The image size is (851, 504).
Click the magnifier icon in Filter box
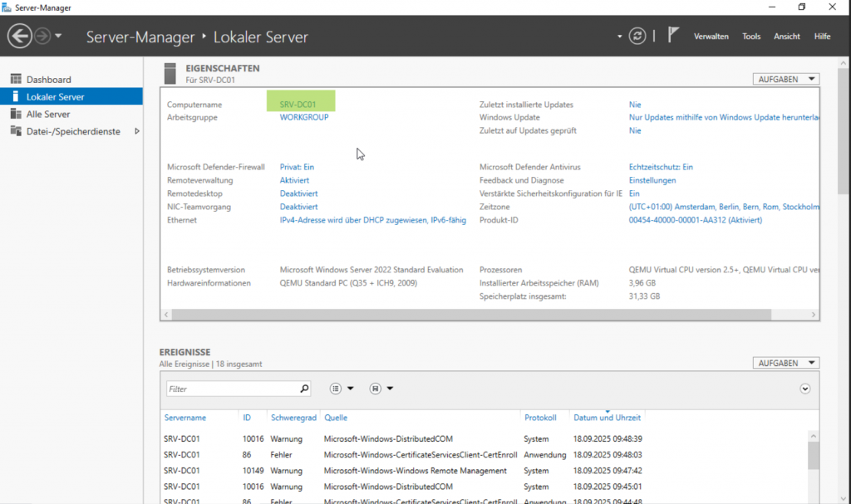304,389
